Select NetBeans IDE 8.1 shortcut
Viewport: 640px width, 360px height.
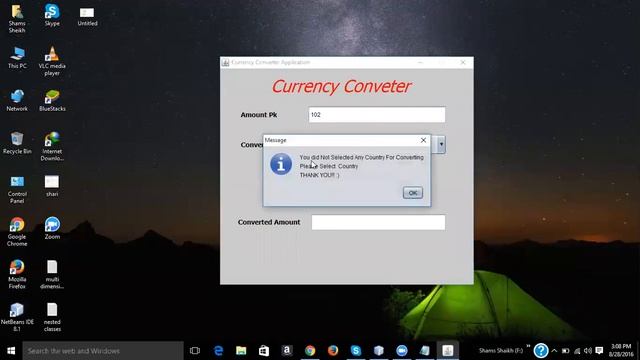(x=17, y=317)
